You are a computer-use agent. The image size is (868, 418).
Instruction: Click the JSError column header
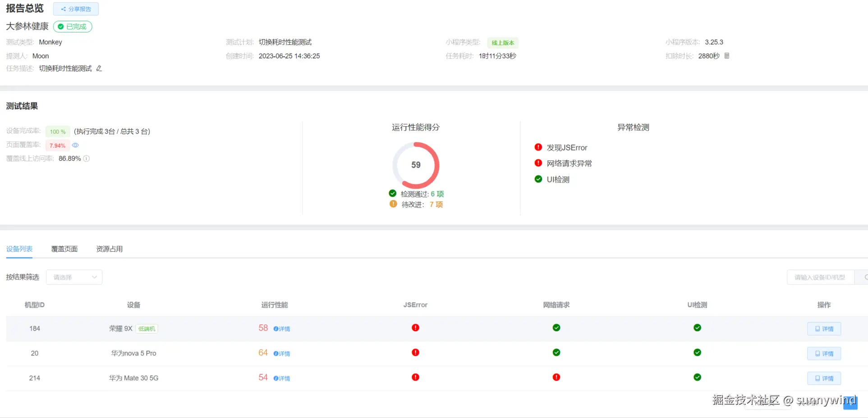(x=415, y=305)
